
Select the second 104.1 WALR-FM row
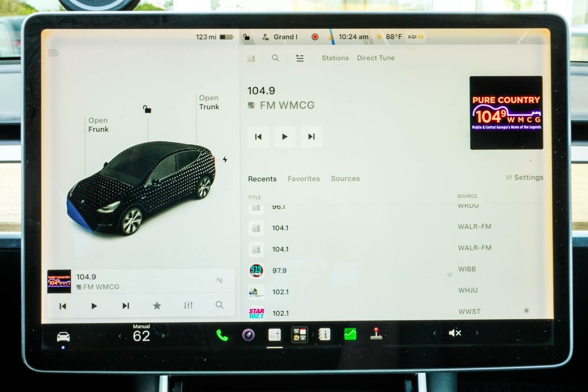click(394, 248)
